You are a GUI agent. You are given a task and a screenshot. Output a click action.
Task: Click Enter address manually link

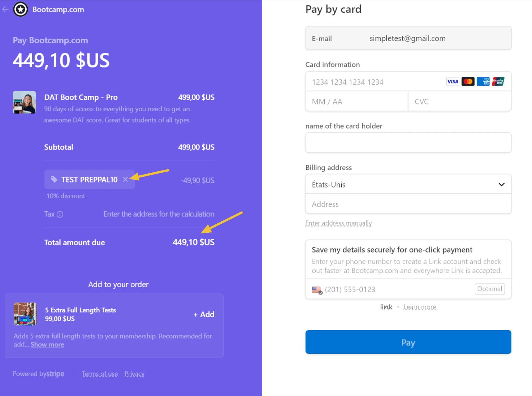point(338,223)
